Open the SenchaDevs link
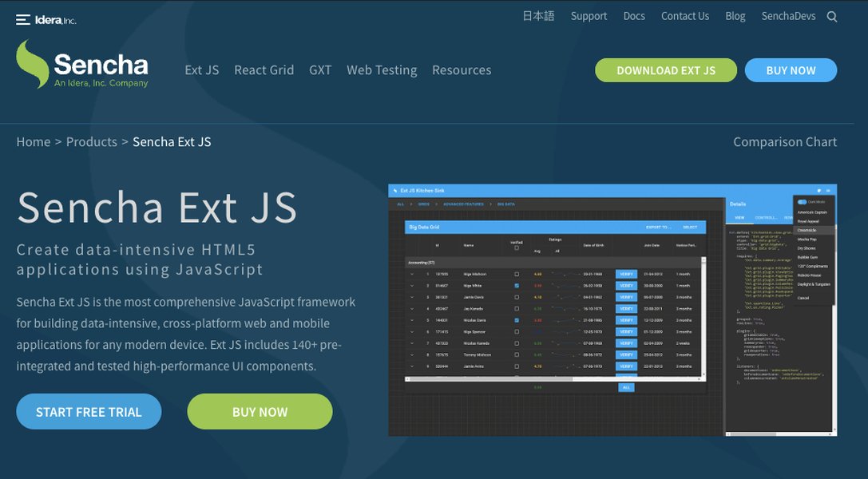 (x=788, y=16)
